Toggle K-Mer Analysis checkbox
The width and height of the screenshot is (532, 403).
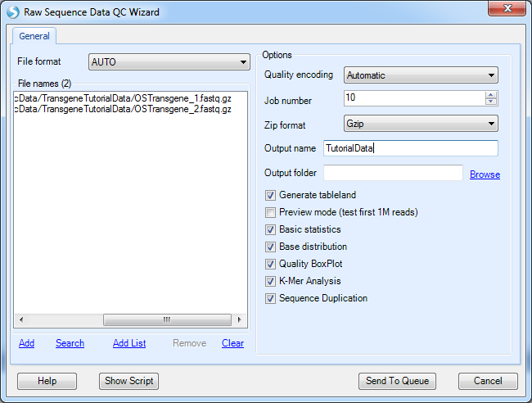tap(270, 282)
